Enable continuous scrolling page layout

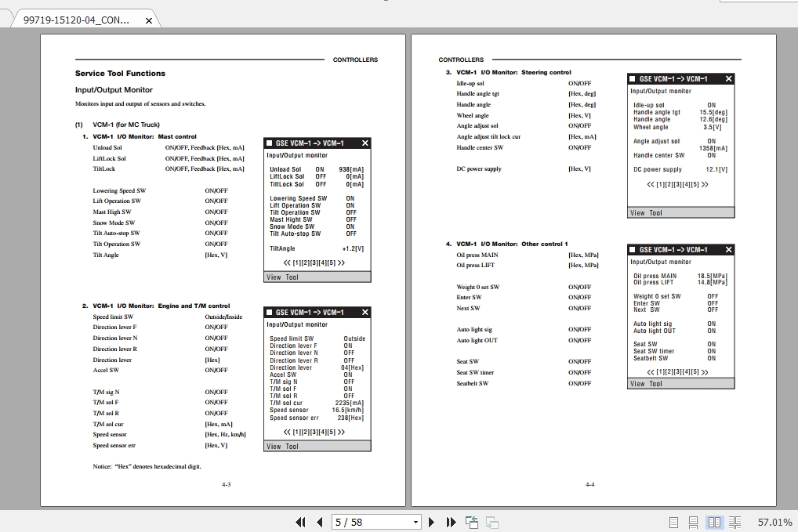click(x=693, y=521)
